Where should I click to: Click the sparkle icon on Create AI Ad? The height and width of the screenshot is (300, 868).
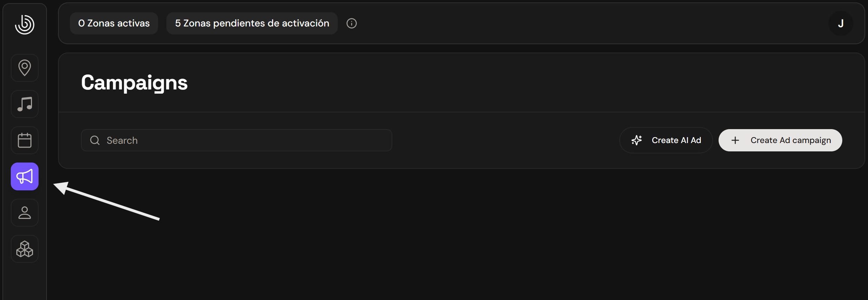pos(637,140)
